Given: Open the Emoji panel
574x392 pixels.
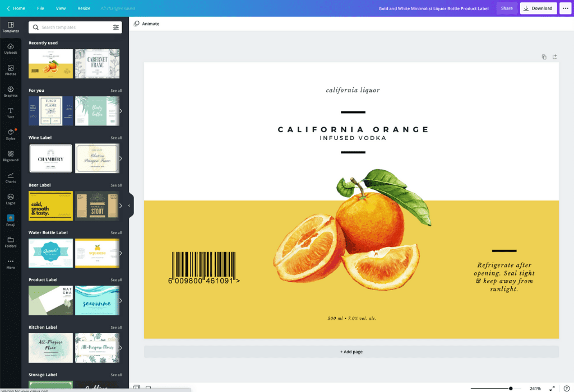Looking at the screenshot, I should click(10, 221).
